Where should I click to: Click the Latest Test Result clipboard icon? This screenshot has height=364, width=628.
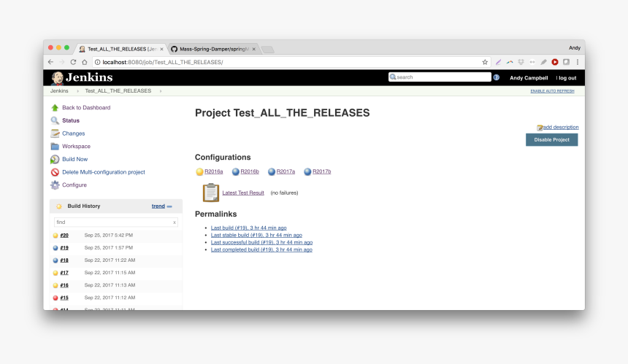coord(211,193)
